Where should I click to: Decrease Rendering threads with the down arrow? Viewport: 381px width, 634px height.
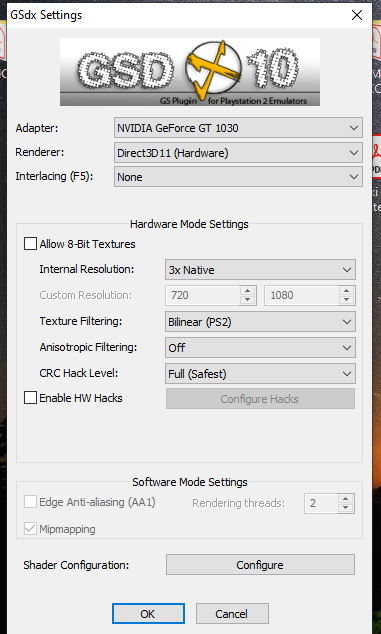pos(346,508)
